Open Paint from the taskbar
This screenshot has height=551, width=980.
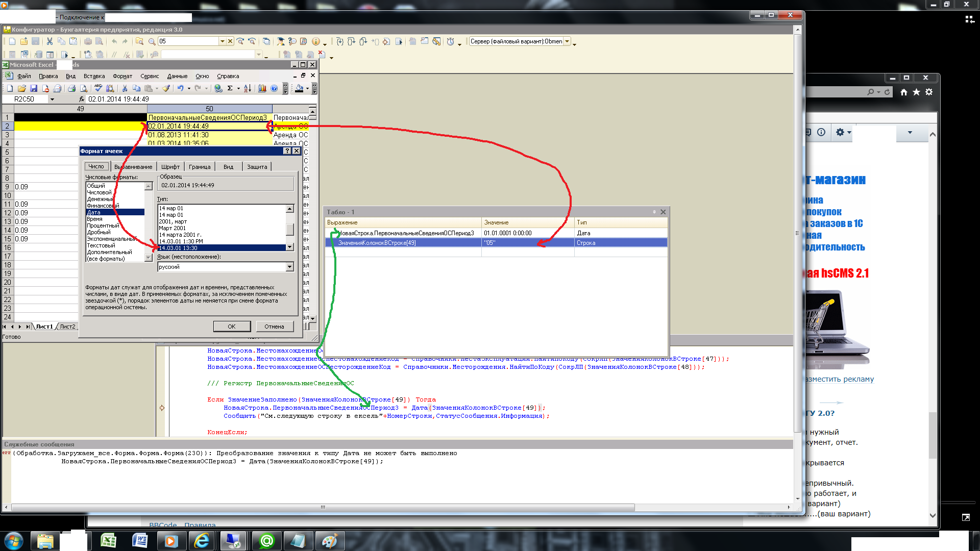[x=329, y=541]
